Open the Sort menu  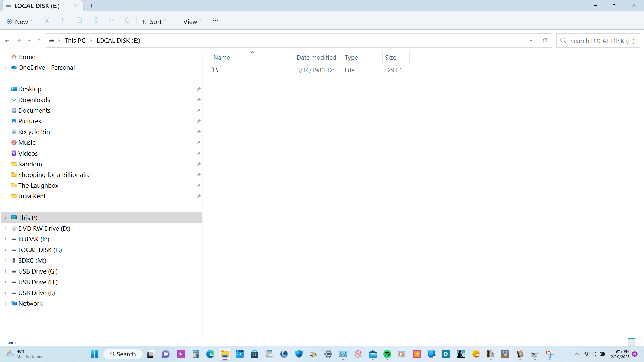point(154,22)
